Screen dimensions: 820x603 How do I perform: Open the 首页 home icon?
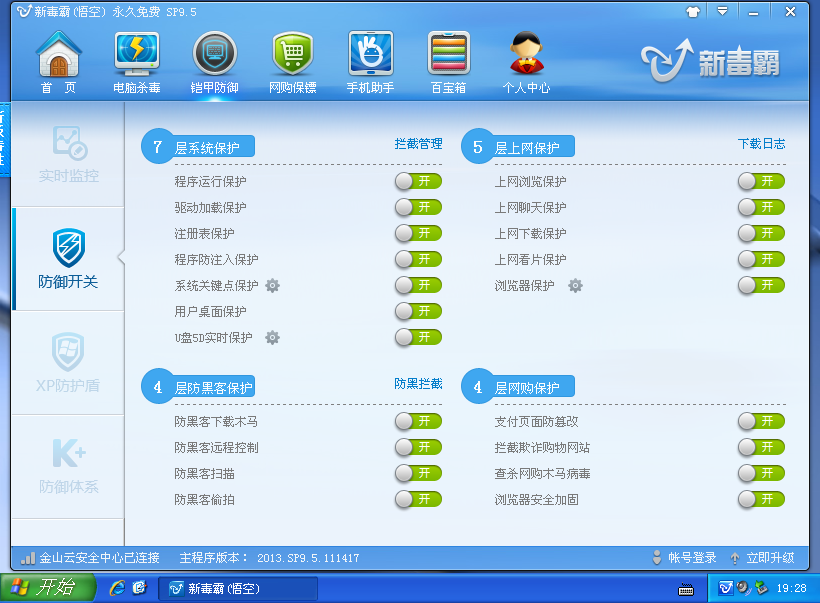pos(59,62)
